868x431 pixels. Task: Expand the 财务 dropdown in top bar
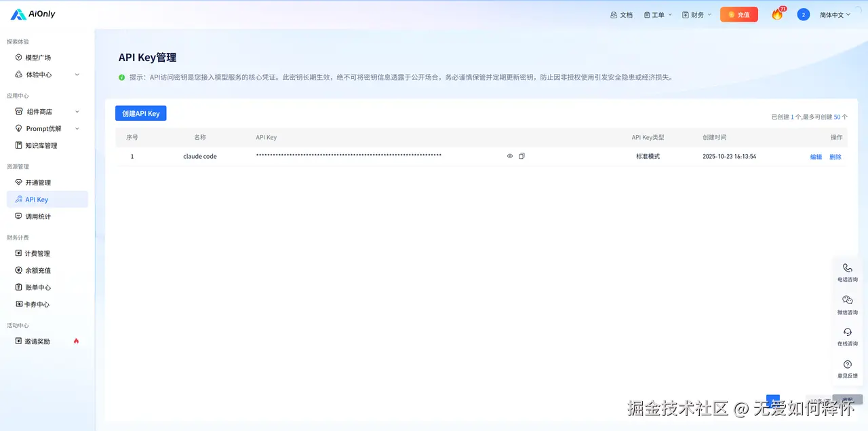click(697, 14)
